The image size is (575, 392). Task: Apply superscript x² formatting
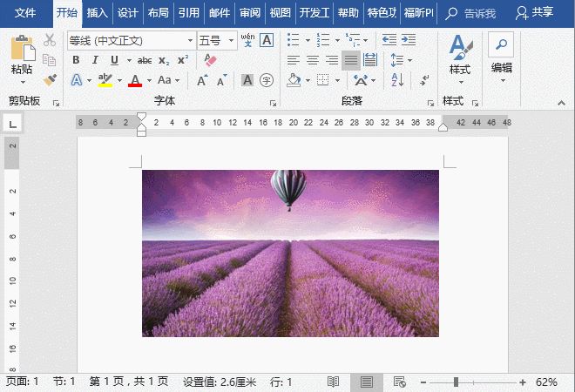(x=183, y=60)
